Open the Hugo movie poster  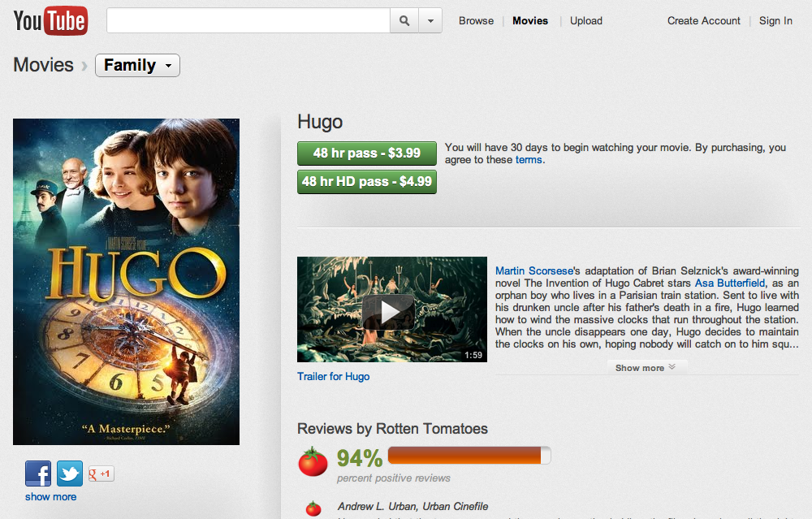(x=126, y=282)
